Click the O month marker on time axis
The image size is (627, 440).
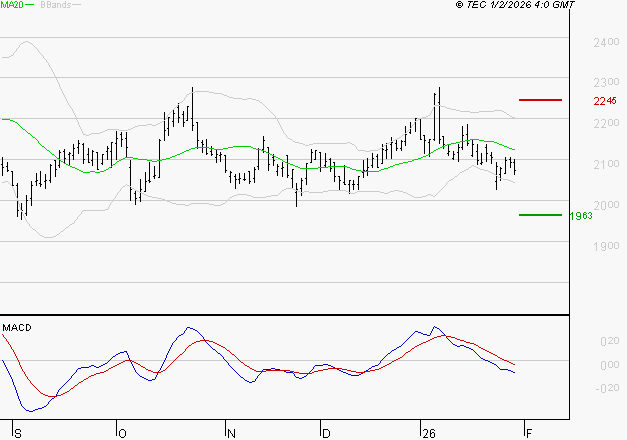click(x=122, y=434)
